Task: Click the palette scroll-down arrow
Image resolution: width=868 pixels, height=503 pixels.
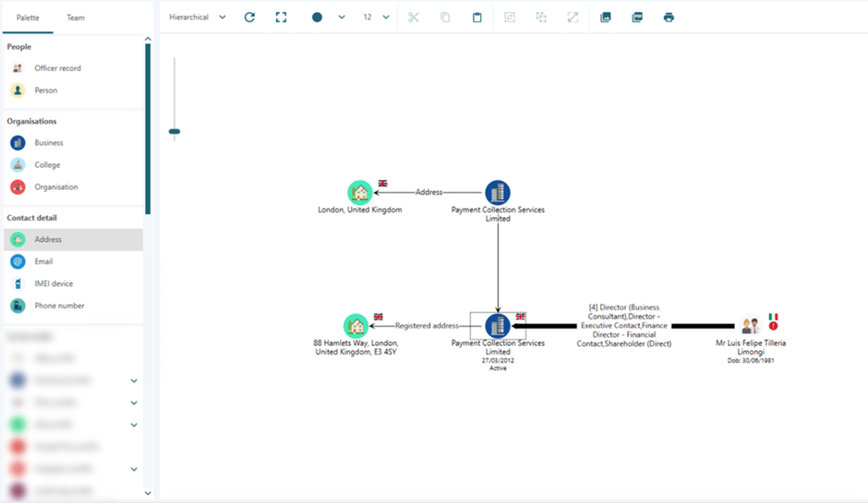Action: tap(148, 493)
